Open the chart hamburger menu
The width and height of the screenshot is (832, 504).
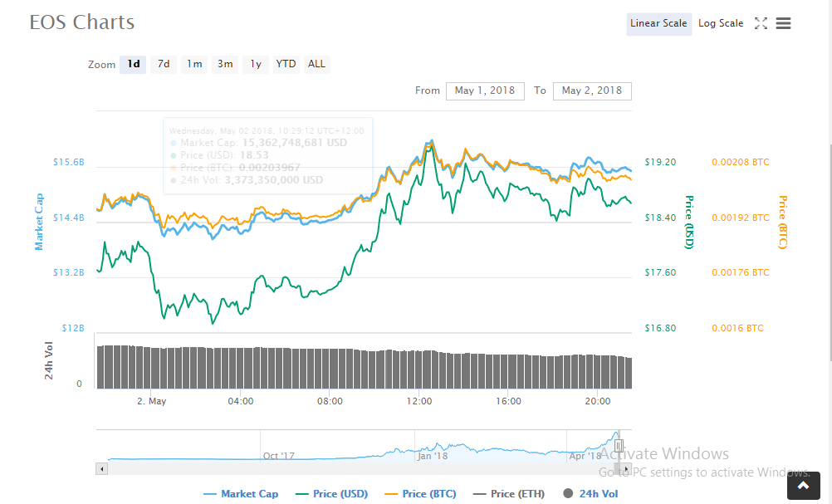point(783,23)
